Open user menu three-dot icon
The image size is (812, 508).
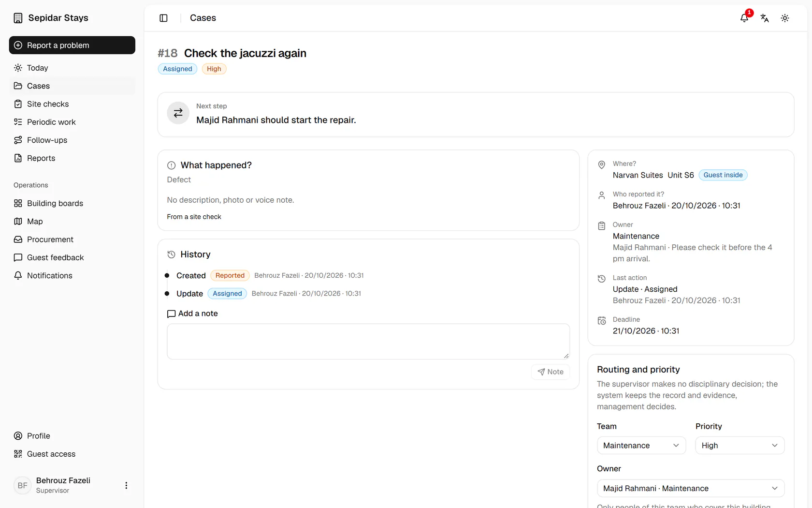point(126,485)
